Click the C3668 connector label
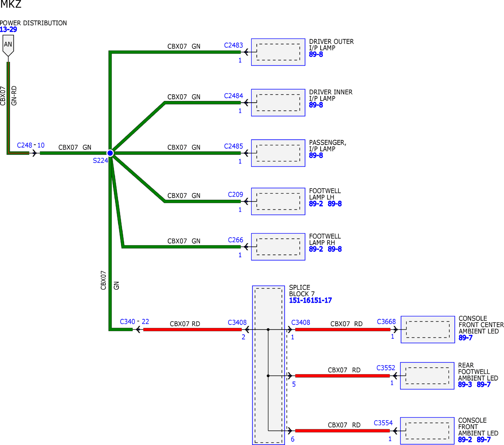 click(x=386, y=322)
